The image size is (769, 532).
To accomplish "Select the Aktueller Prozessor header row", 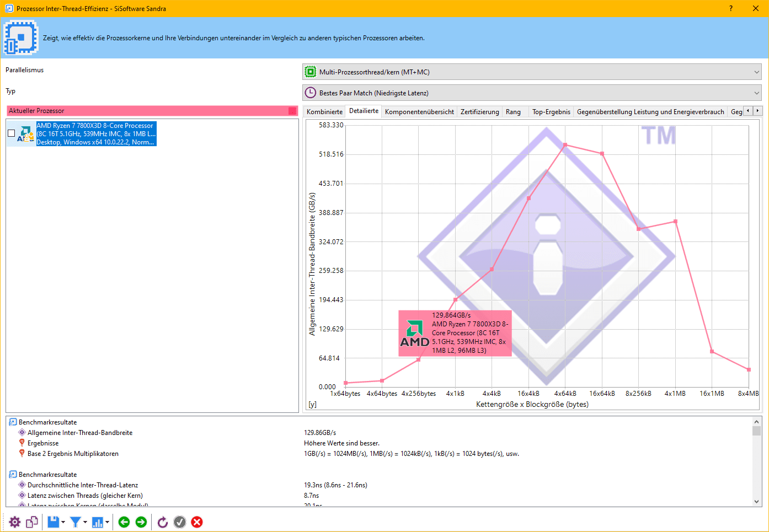I will (152, 111).
